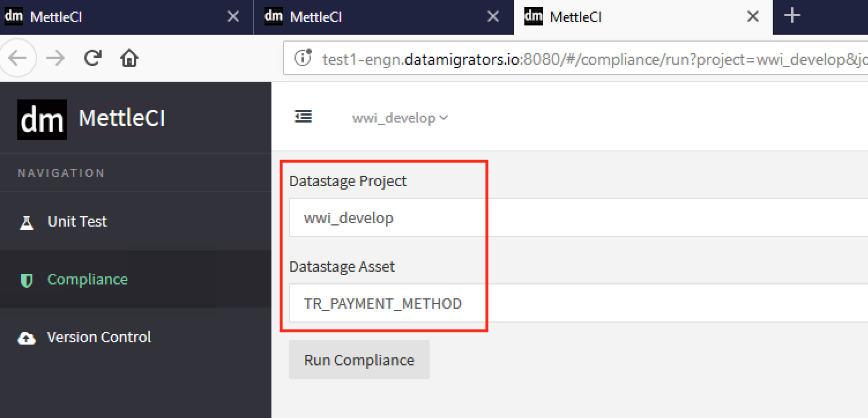Screen dimensions: 868x418
Task: Open Version Control from the sidebar menu
Action: pyautogui.click(x=99, y=337)
